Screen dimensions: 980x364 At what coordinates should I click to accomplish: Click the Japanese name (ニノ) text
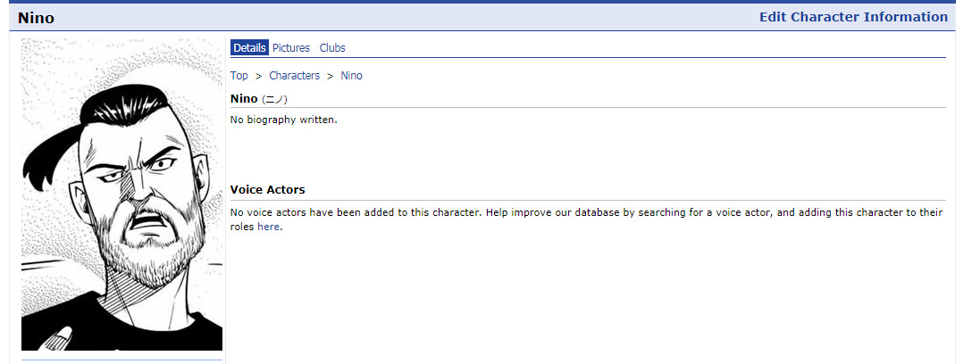tap(274, 99)
